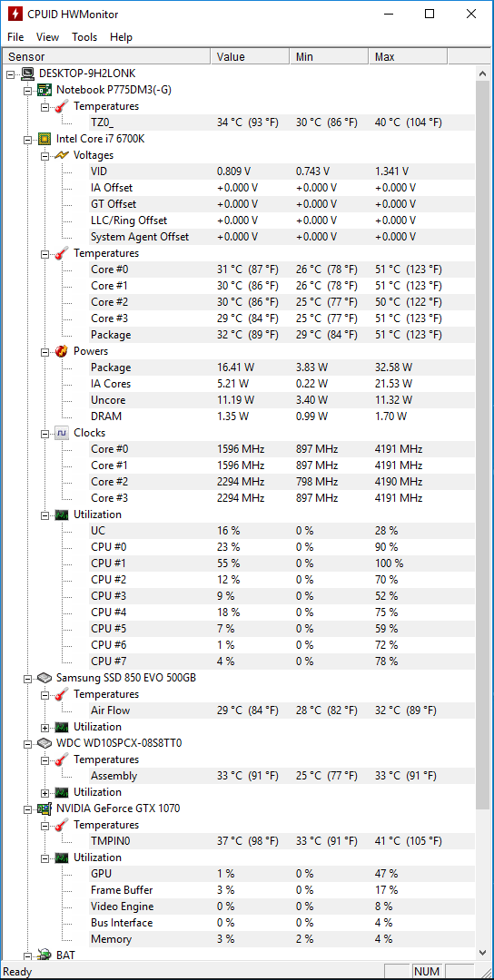This screenshot has width=494, height=980.
Task: Click the NVIDIA GeForce GTX 1070 card icon
Action: click(44, 808)
